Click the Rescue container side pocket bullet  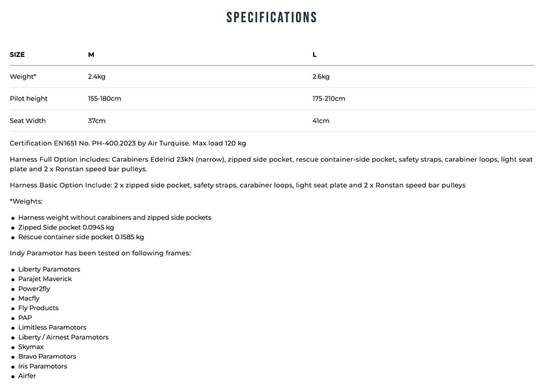81,237
